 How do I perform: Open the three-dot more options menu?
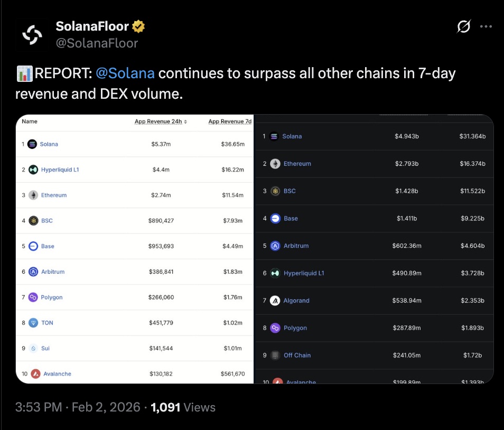tap(486, 27)
